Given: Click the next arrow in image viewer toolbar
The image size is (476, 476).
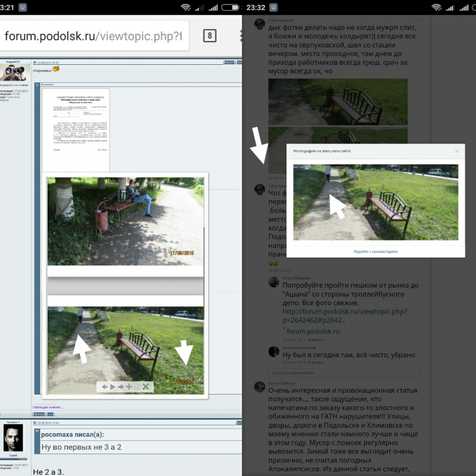Looking at the screenshot, I should [x=121, y=387].
